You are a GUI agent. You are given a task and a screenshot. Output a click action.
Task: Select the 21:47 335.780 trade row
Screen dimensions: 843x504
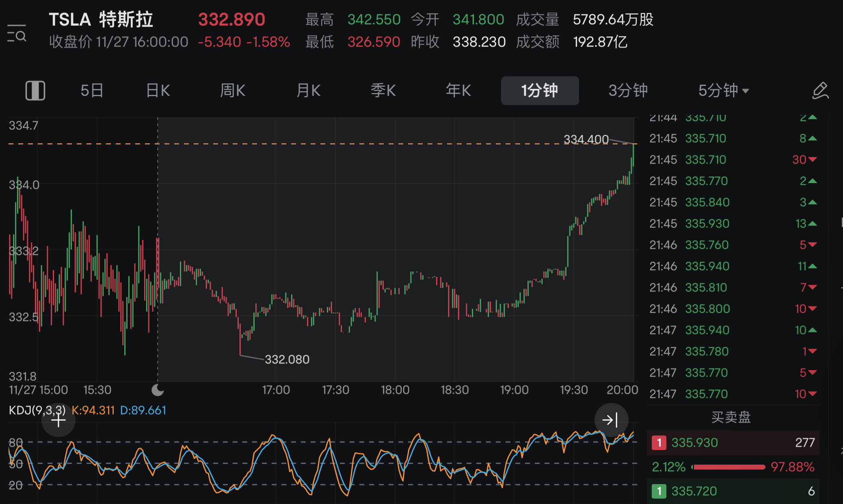click(x=733, y=351)
